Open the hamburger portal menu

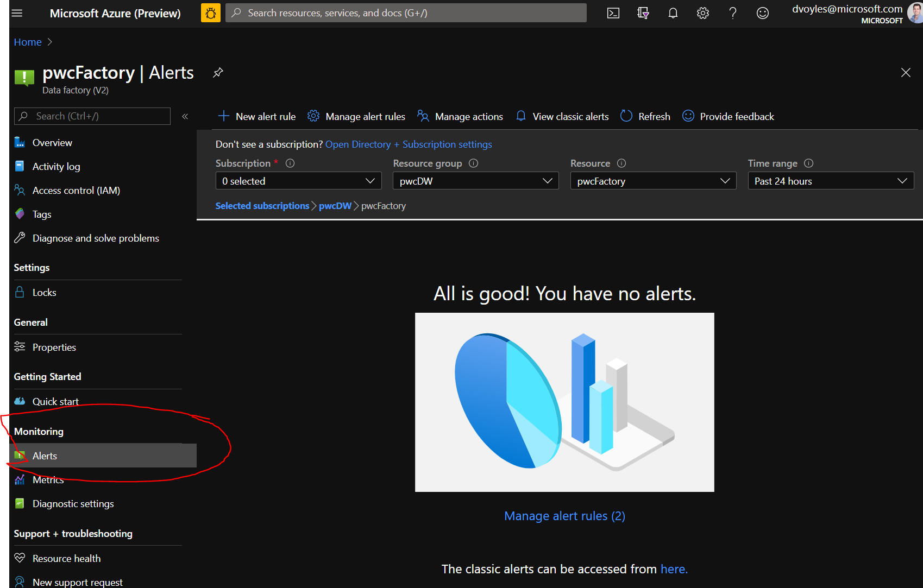point(17,13)
